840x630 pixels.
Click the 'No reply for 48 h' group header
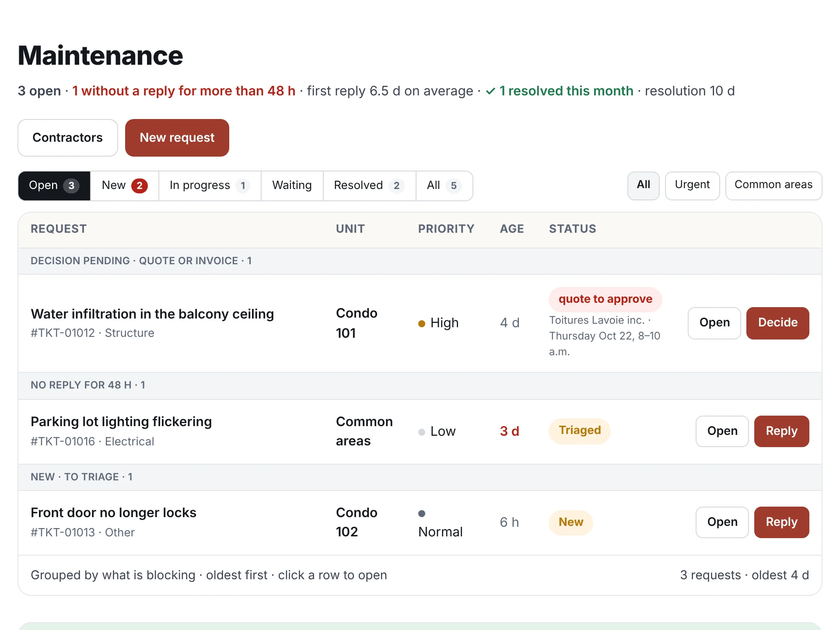(x=420, y=385)
